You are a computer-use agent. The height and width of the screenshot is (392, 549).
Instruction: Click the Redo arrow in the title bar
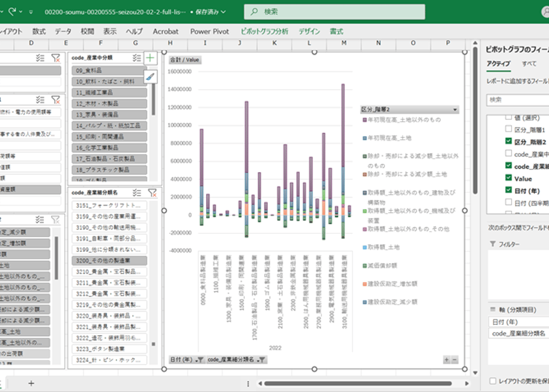12,11
